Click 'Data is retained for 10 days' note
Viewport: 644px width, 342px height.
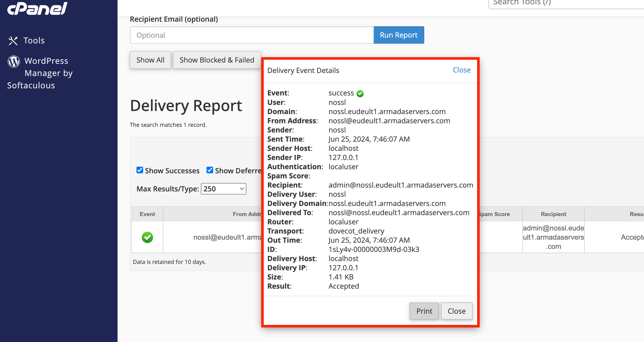point(169,262)
